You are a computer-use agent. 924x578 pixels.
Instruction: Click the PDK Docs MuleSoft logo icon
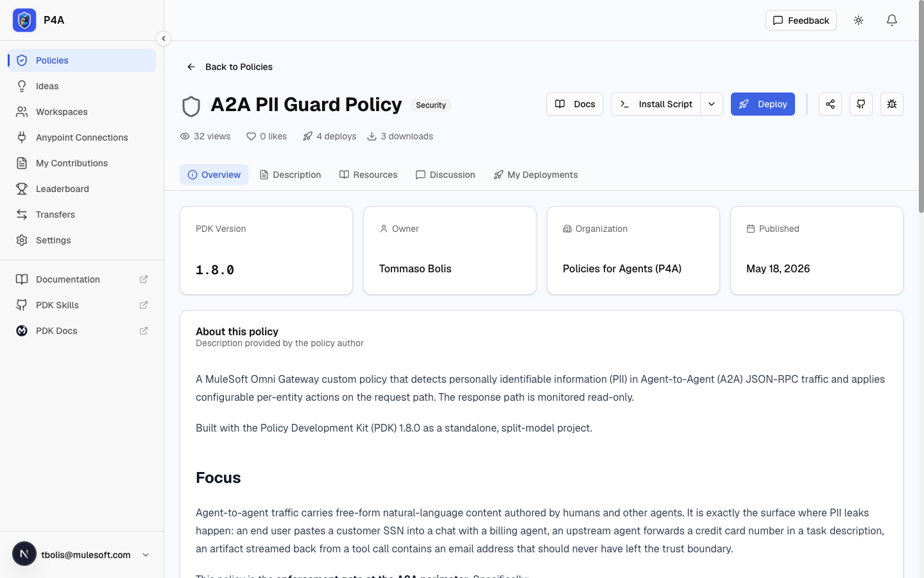[x=22, y=331]
